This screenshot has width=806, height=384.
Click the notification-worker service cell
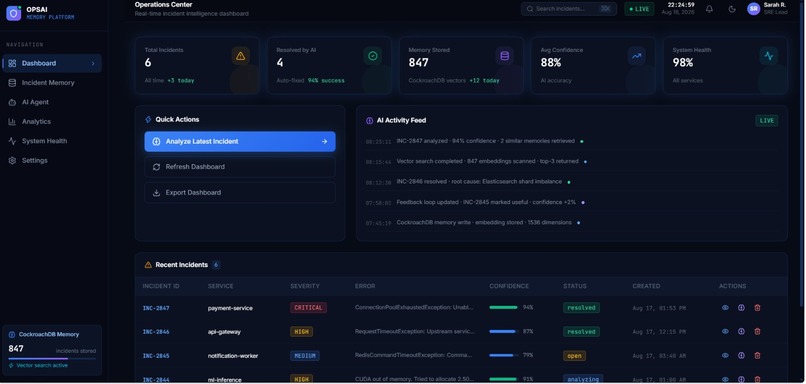pyautogui.click(x=233, y=356)
